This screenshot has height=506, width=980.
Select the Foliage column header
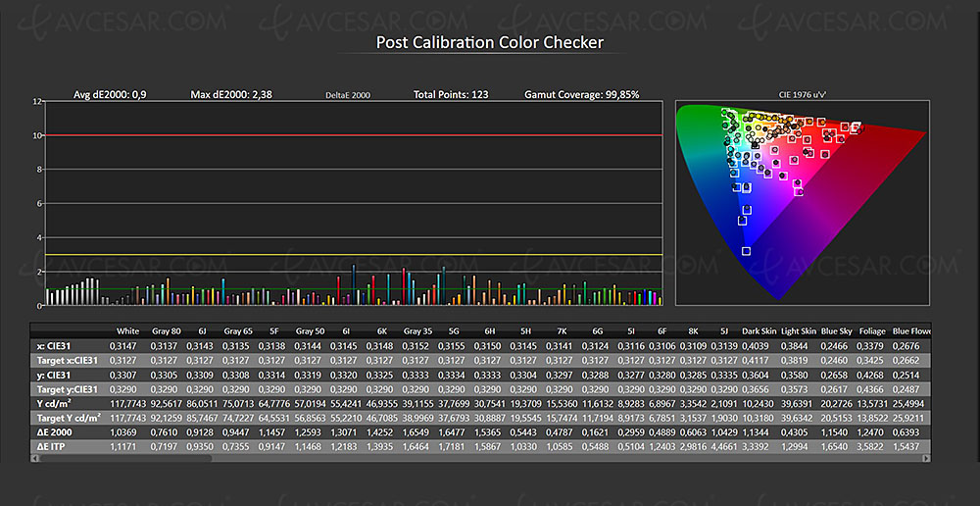pos(871,331)
